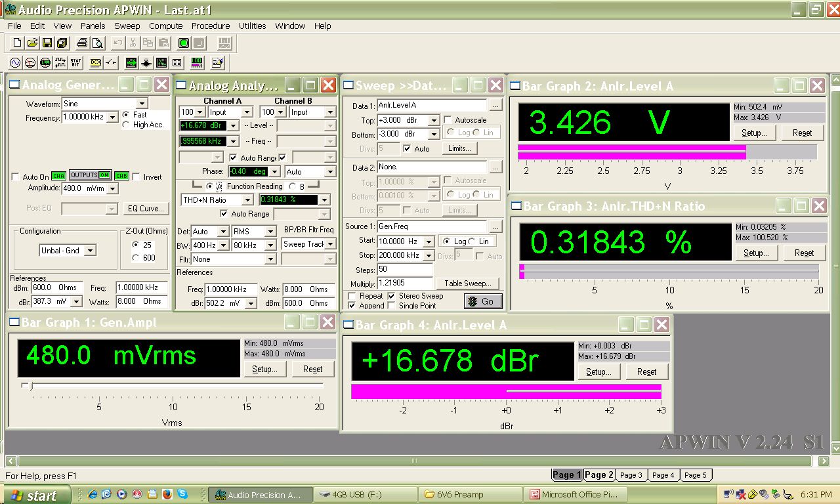
Task: Print using the printer toolbar icon
Action: (x=83, y=43)
